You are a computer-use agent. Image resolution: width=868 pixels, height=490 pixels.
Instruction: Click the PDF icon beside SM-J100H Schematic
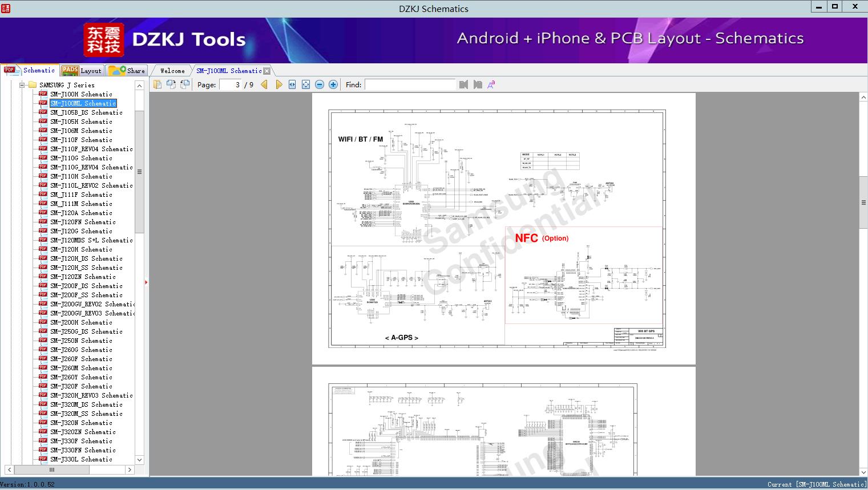coord(43,94)
